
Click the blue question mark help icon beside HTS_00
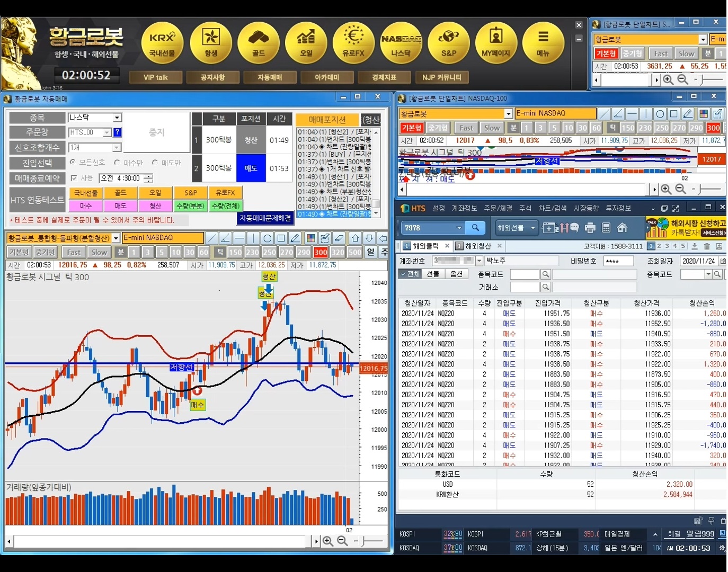(x=117, y=132)
